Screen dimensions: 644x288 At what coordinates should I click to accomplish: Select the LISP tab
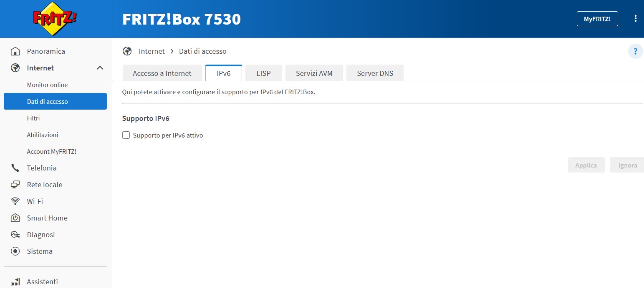263,73
